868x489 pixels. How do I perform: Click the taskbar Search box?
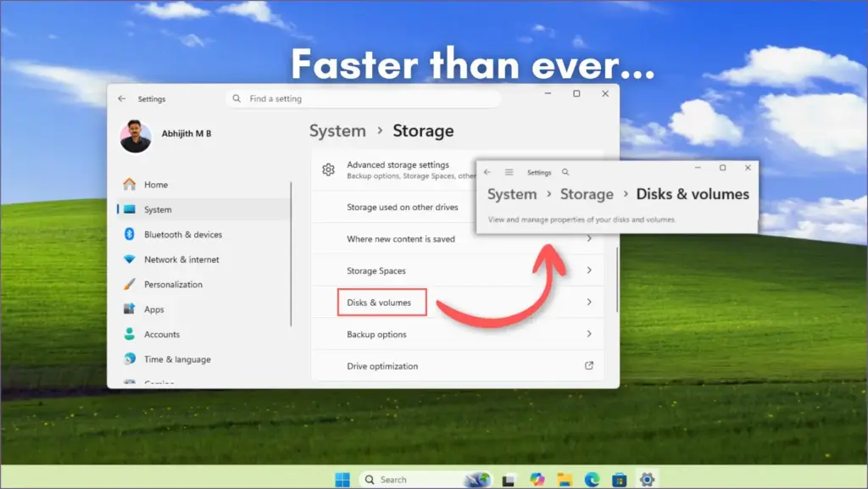[x=426, y=480]
